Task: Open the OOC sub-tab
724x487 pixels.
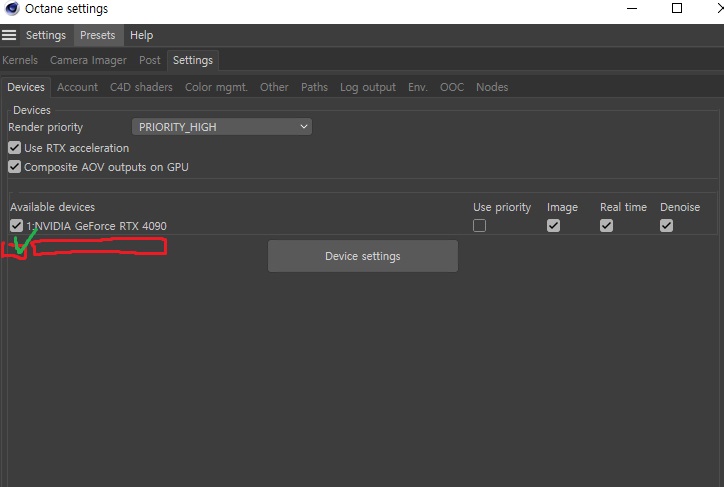Action: click(x=452, y=87)
